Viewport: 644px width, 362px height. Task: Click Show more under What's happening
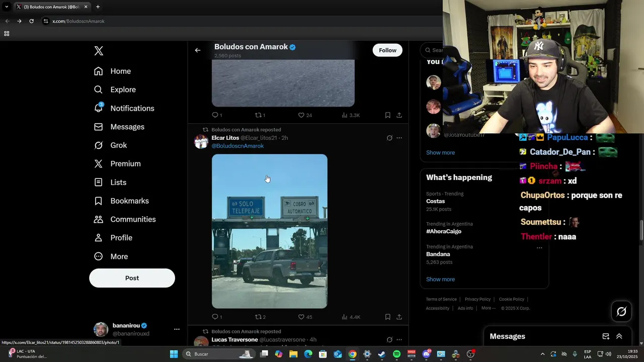tap(440, 279)
